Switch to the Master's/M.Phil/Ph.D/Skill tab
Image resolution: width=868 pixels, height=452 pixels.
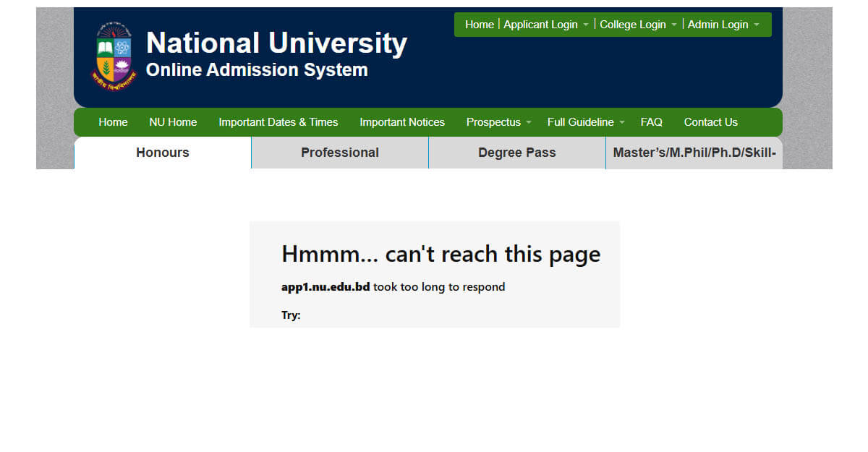(x=694, y=153)
